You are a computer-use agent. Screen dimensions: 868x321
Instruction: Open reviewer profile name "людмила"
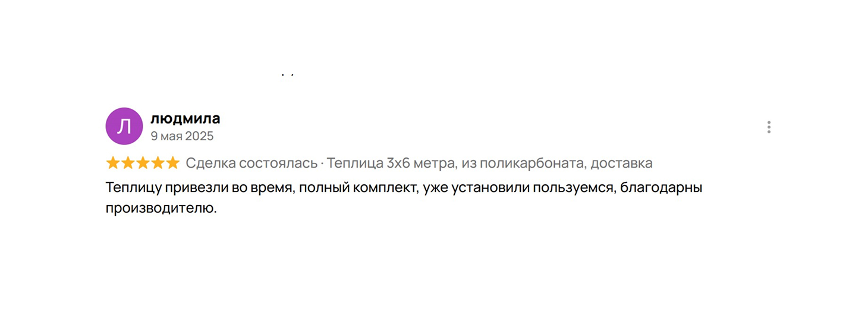(x=185, y=118)
